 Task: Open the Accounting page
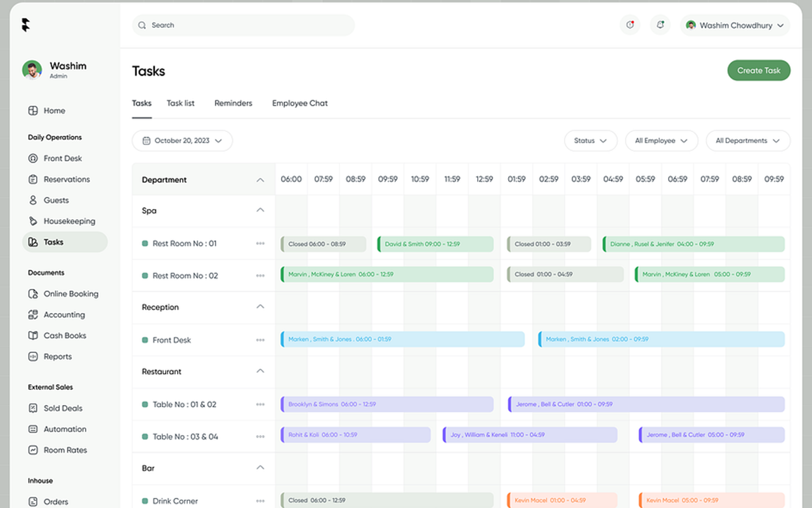63,314
